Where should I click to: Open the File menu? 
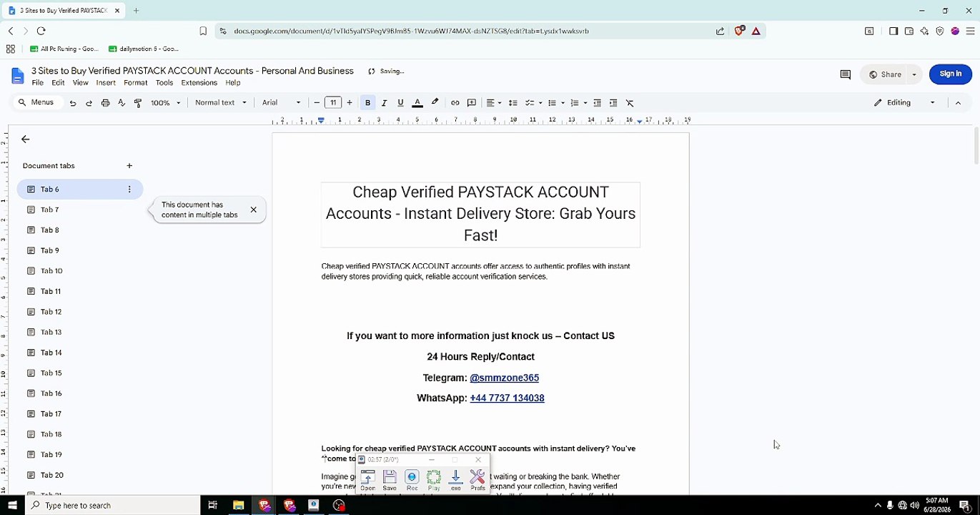click(38, 83)
